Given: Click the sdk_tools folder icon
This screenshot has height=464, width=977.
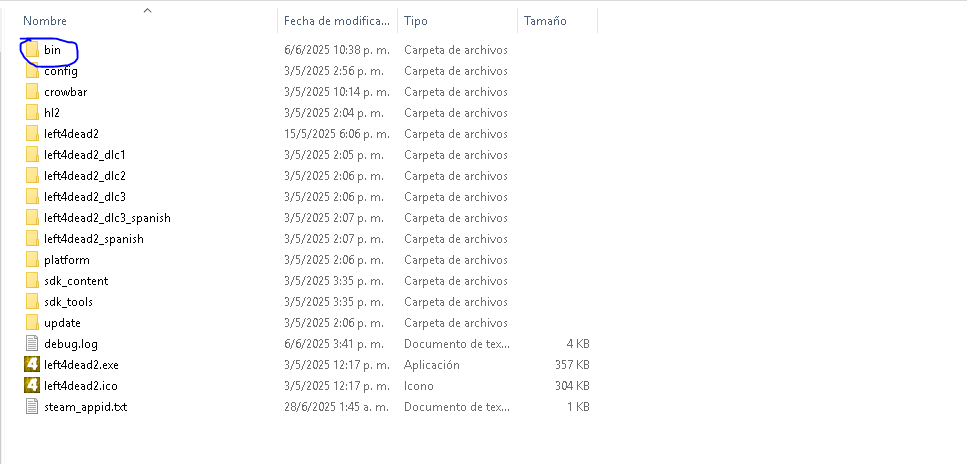Looking at the screenshot, I should [x=31, y=302].
